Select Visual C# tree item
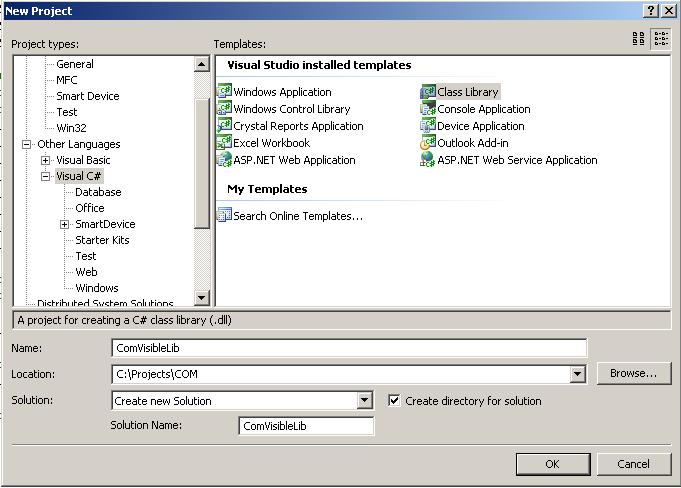Image resolution: width=681 pixels, height=488 pixels. tap(79, 176)
